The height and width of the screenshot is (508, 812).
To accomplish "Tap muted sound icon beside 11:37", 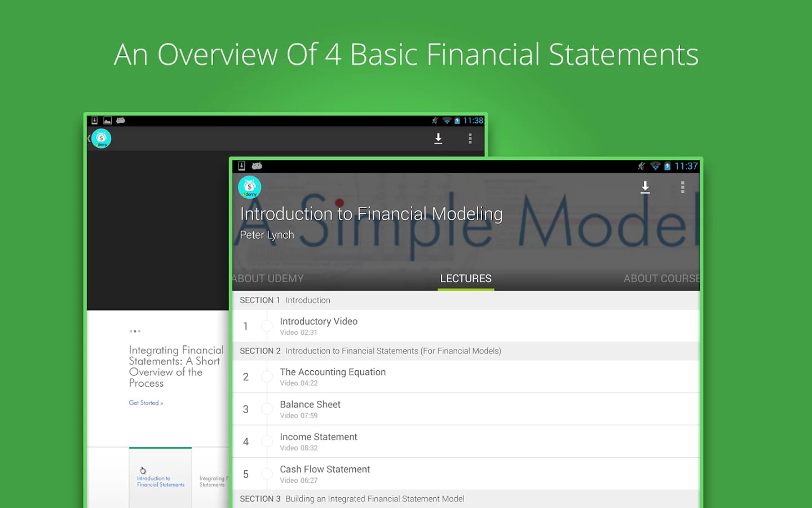I will pos(641,166).
